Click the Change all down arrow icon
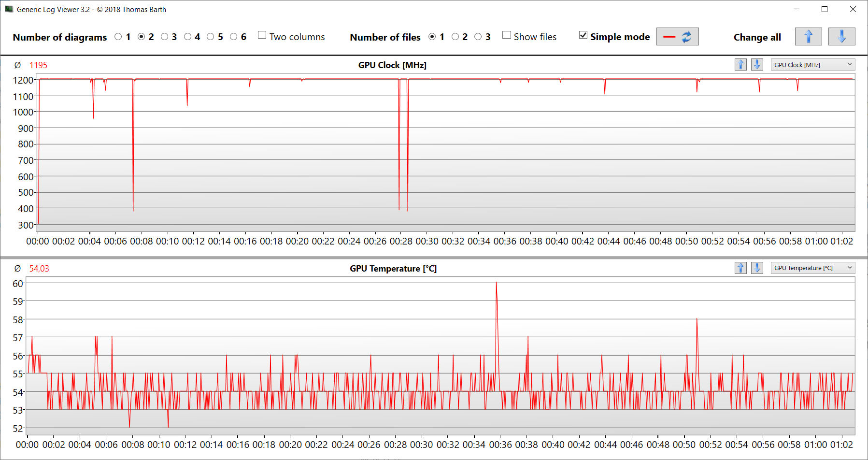The height and width of the screenshot is (460, 868). [x=841, y=37]
